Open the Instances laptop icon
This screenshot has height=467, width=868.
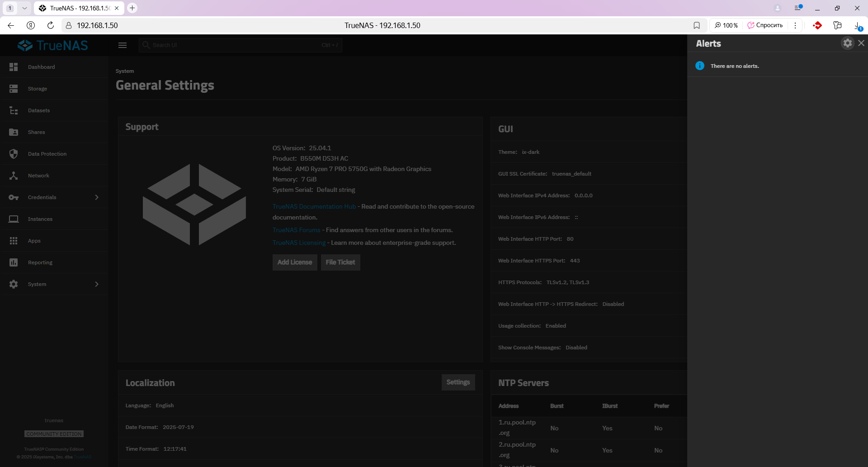tap(14, 219)
